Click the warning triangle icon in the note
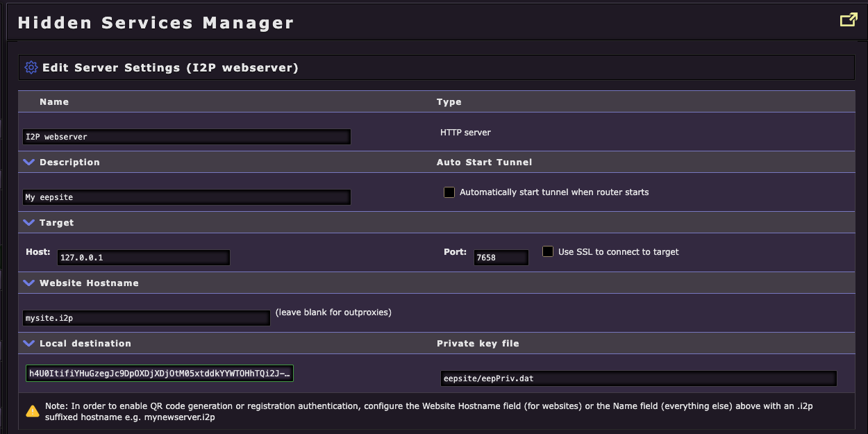 (32, 410)
